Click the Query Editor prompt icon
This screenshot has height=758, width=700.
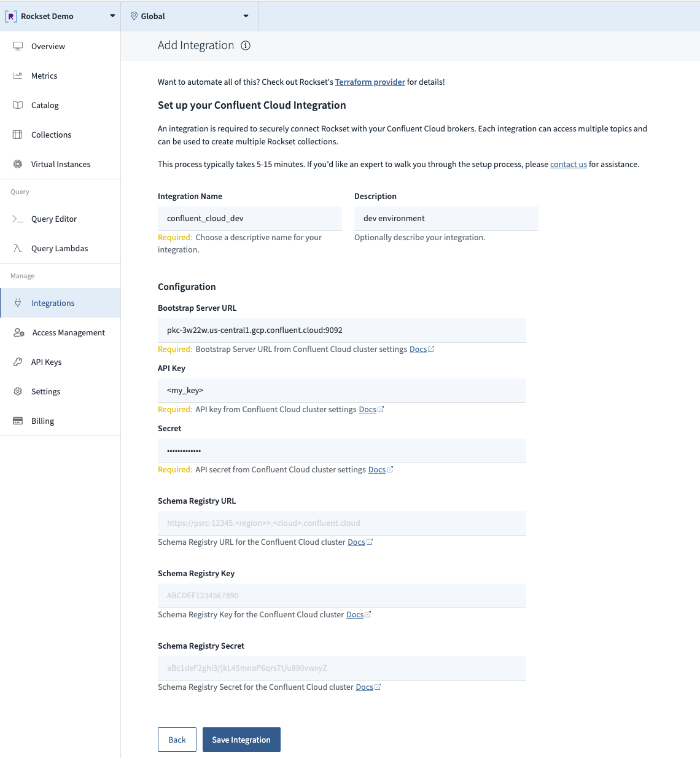tap(18, 219)
